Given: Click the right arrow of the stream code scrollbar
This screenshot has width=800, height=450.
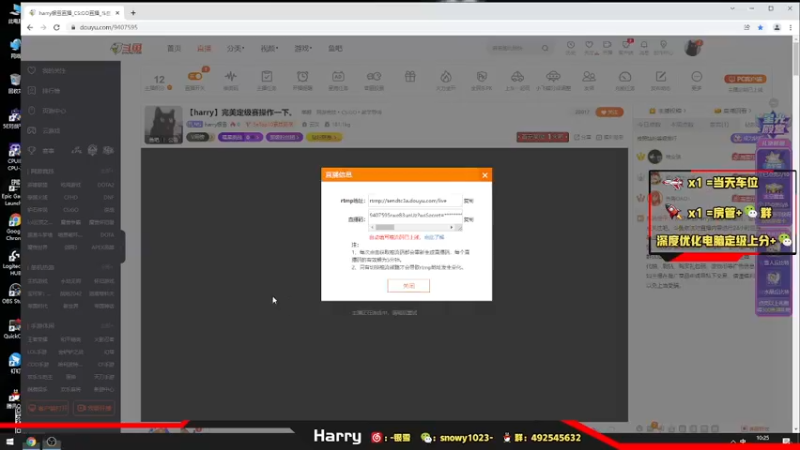Looking at the screenshot, I should coord(452,227).
